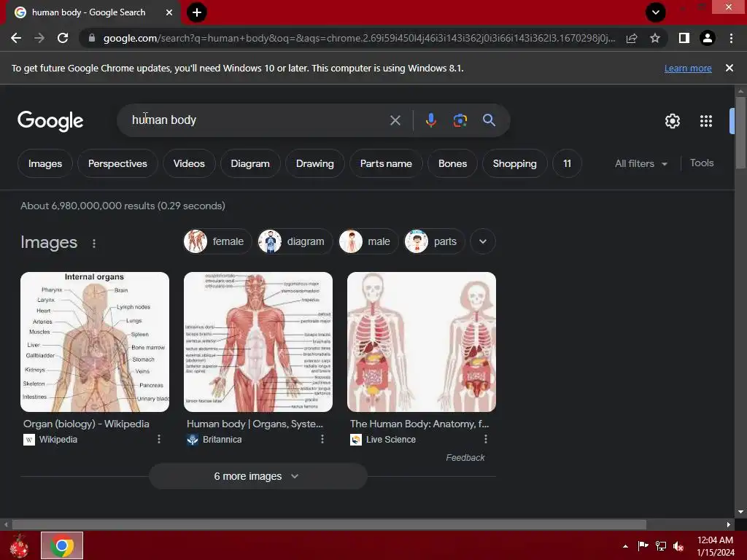Viewport: 747px width, 560px height.
Task: Show hidden system tray icons
Action: point(625,546)
